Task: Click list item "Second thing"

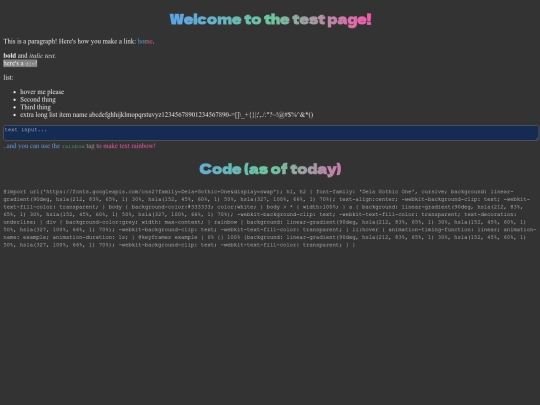Action: tap(38, 100)
